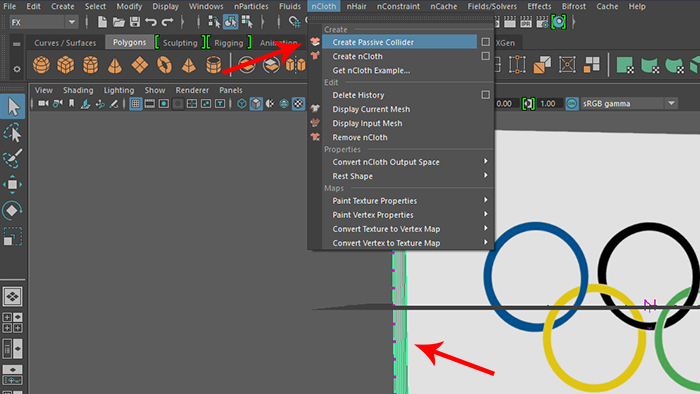Open the Bifrost menu
This screenshot has height=394, width=700.
tap(573, 6)
